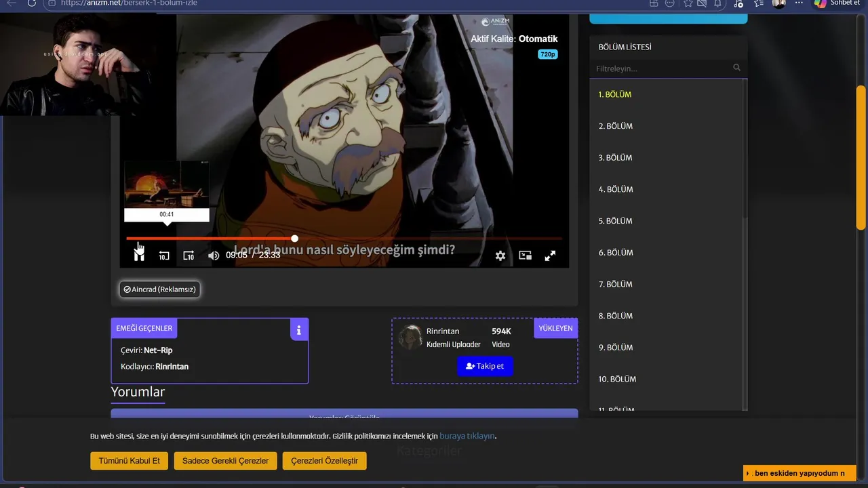Follow the buraya tıklayın privacy policy link
Screen dimensions: 868x488
point(467,436)
